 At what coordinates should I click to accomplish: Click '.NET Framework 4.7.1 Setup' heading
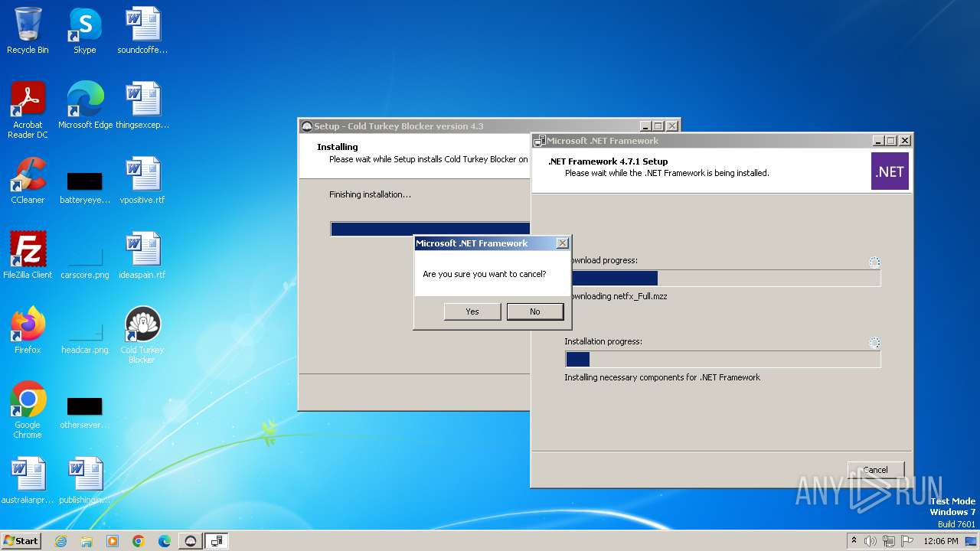[x=608, y=161]
